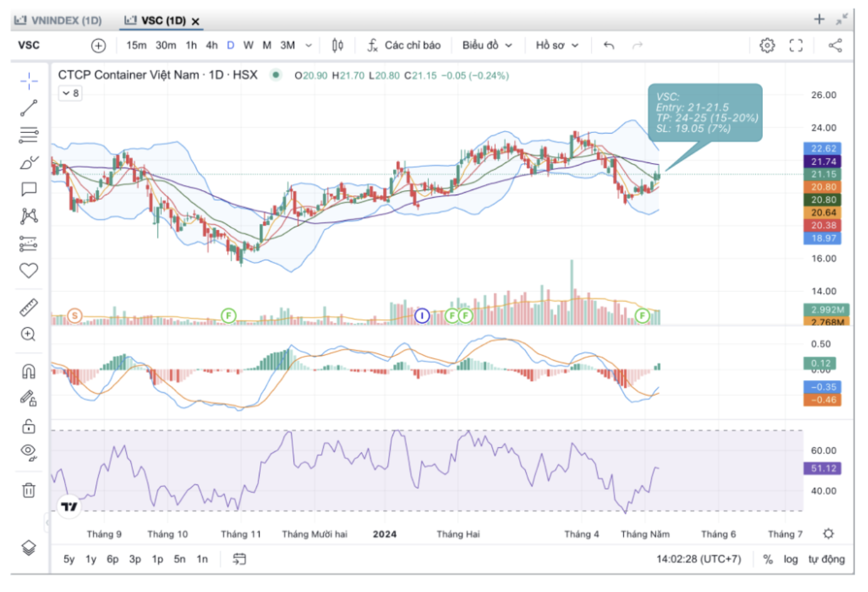This screenshot has height=592, width=868.
Task: Redo the last chart action
Action: tap(637, 45)
